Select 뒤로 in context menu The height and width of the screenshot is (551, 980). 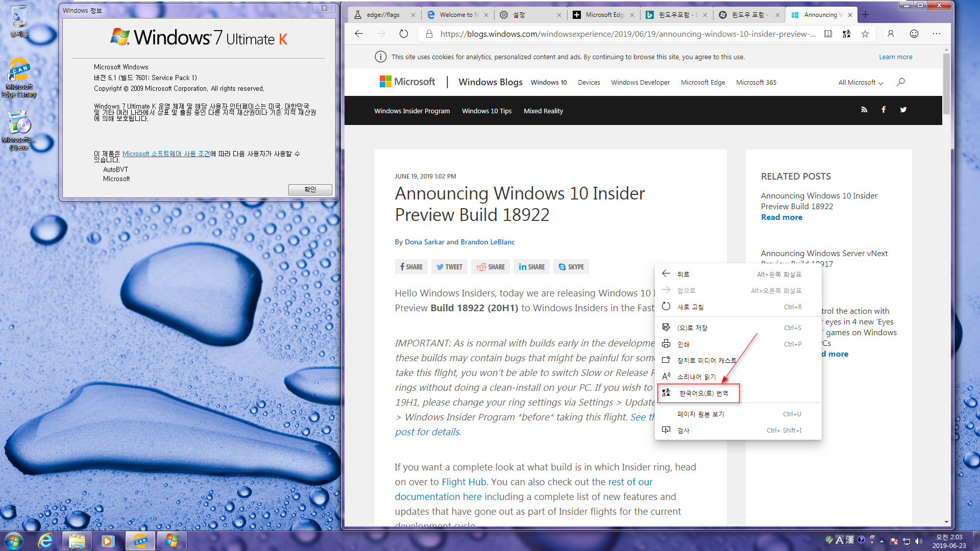[739, 274]
